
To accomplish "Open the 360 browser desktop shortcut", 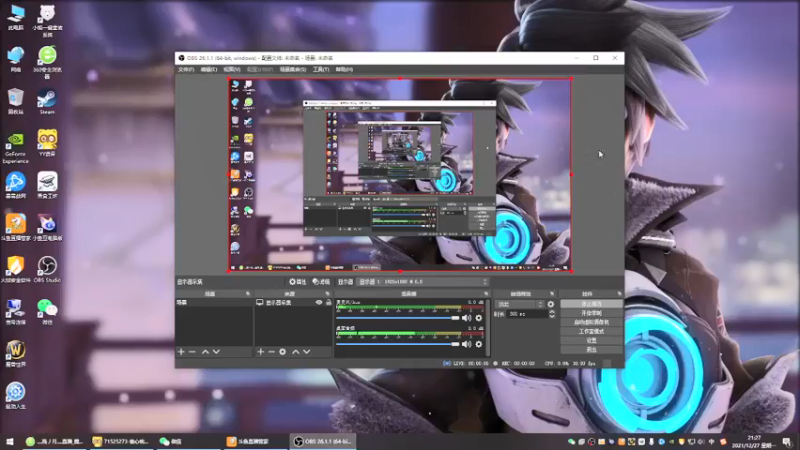I will pos(47,62).
